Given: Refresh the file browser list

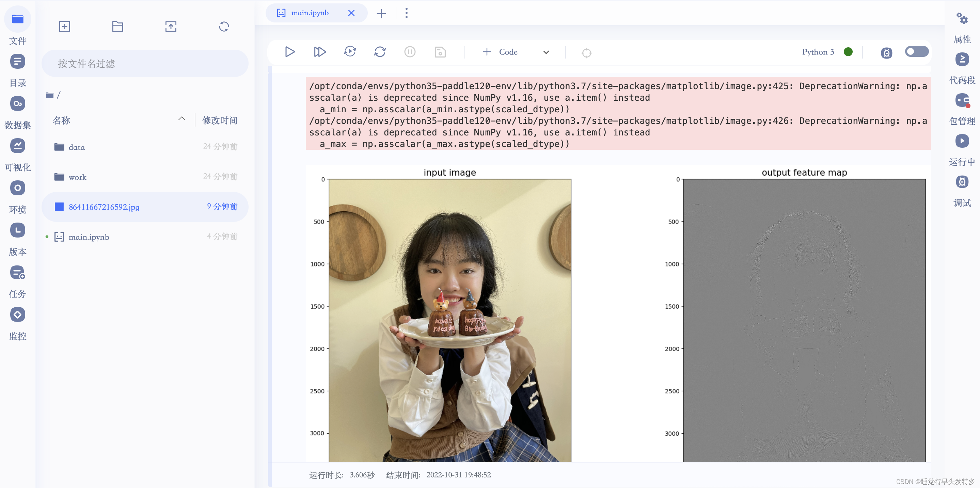Looking at the screenshot, I should (224, 27).
